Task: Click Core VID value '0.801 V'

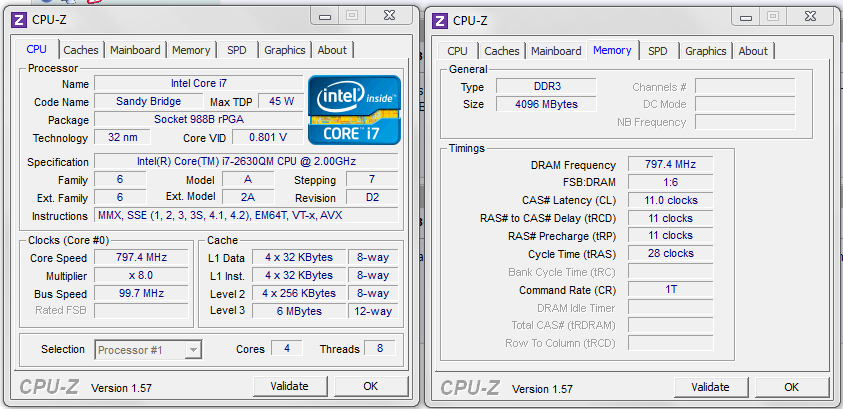Action: 268,137
